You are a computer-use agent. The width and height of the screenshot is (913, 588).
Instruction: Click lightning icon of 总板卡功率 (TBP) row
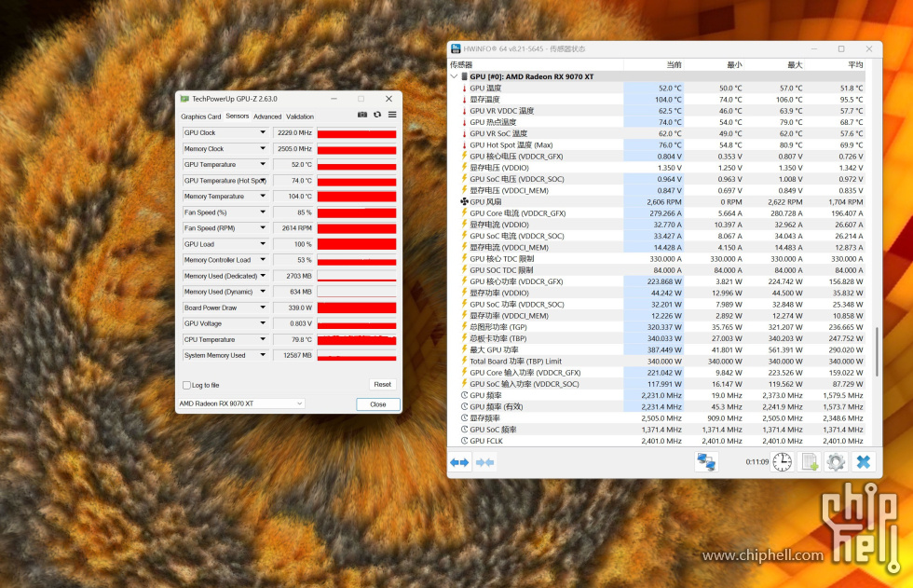pyautogui.click(x=464, y=338)
